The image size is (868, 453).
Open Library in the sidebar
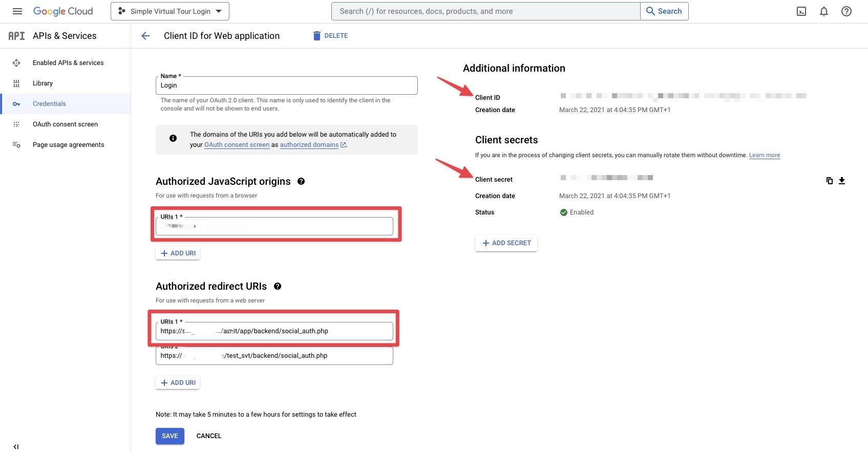(x=66, y=83)
